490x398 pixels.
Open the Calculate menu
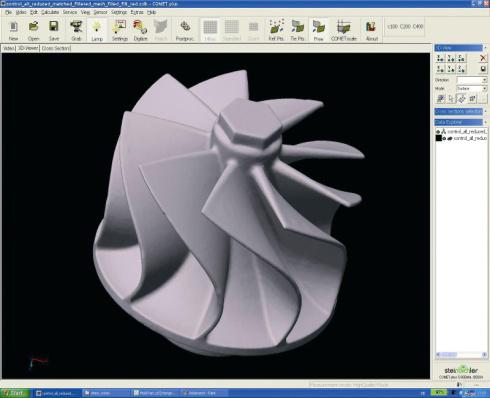pos(50,12)
